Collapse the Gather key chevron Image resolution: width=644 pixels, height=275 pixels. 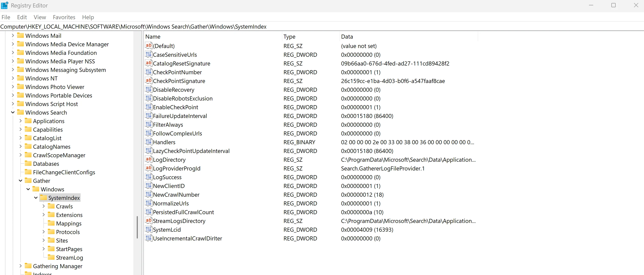pos(20,180)
